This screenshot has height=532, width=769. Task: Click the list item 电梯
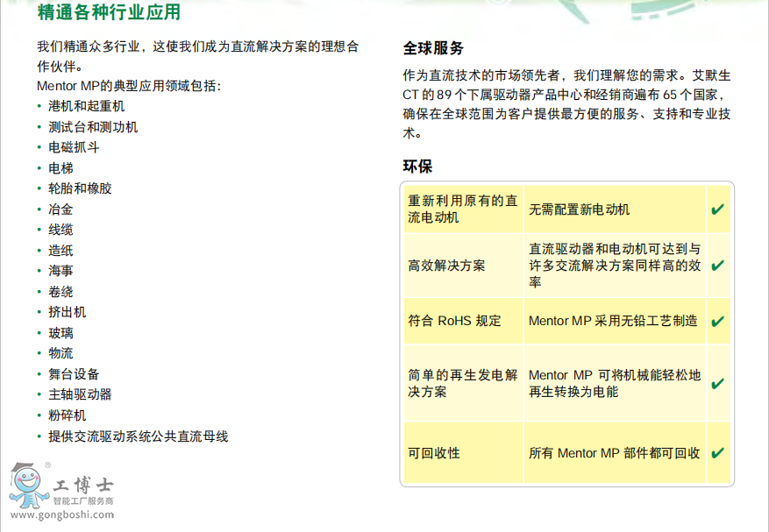point(61,168)
